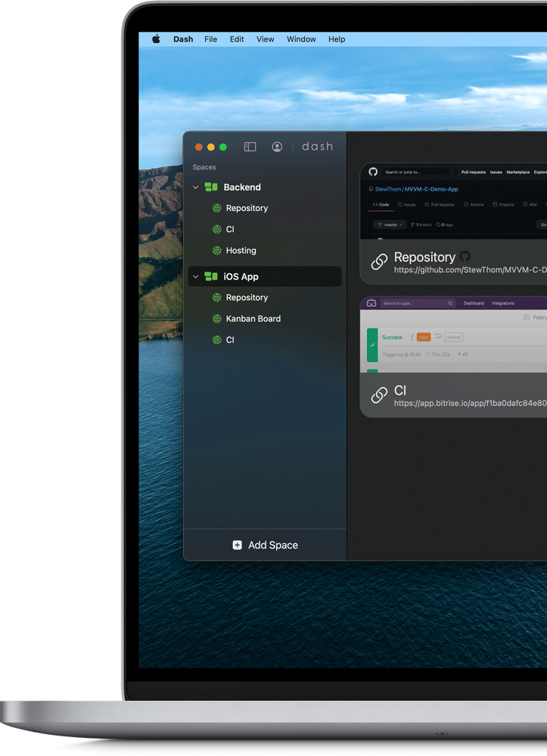Viewport: 547px width, 756px height.
Task: Open the View menu
Action: coord(266,39)
